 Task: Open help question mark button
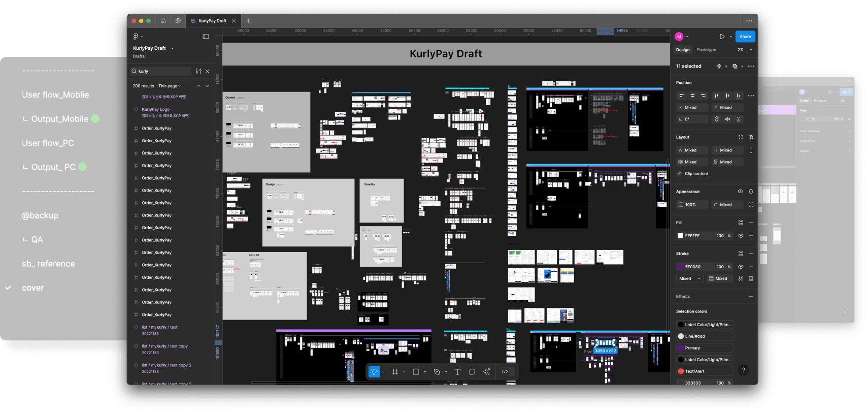click(x=743, y=370)
